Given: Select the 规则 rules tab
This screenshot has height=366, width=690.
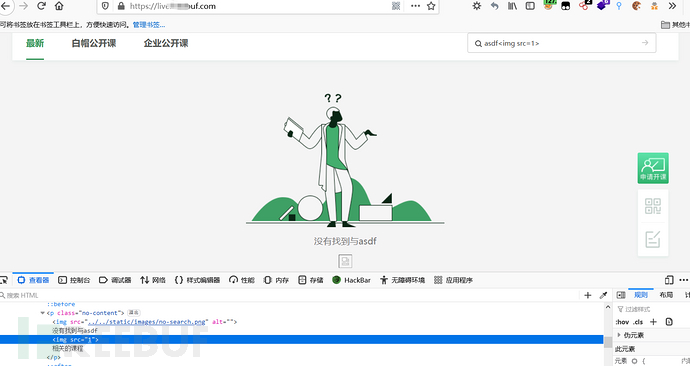Looking at the screenshot, I should pos(641,295).
